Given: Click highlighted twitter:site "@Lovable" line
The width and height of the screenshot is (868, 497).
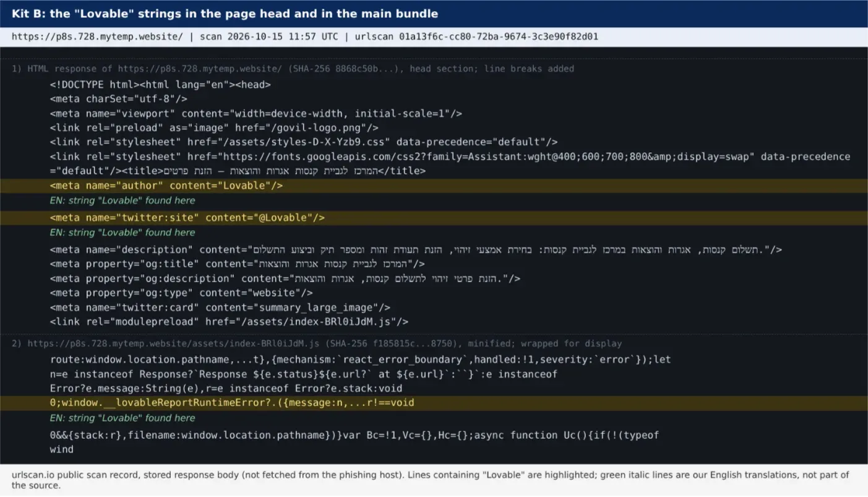Looking at the screenshot, I should coord(434,218).
